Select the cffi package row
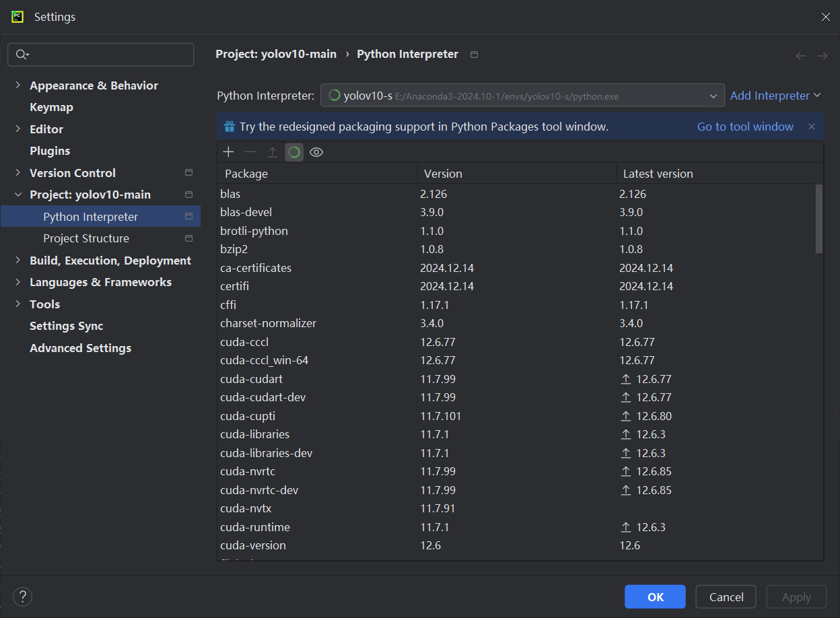This screenshot has width=840, height=618. click(x=516, y=305)
